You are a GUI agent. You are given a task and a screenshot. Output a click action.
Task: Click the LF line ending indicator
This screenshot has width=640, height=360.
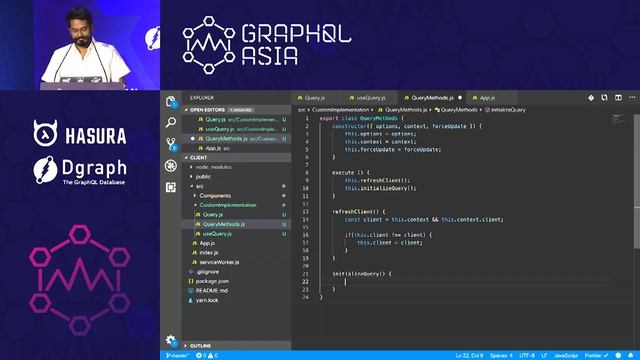tap(544, 356)
